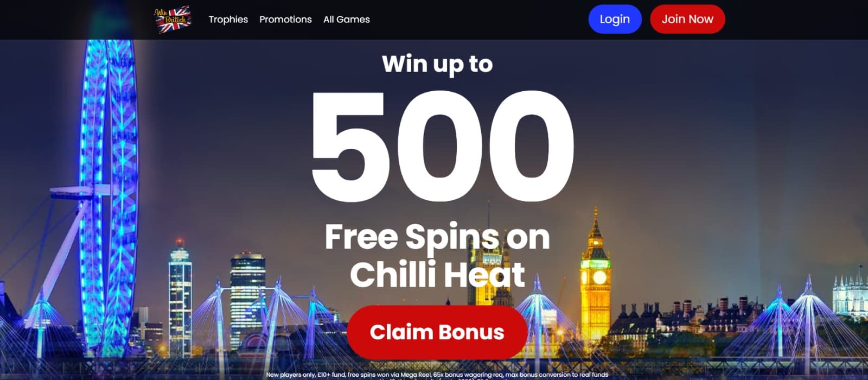This screenshot has width=868, height=380.
Task: Click the Big Ben clock face
Action: (599, 277)
